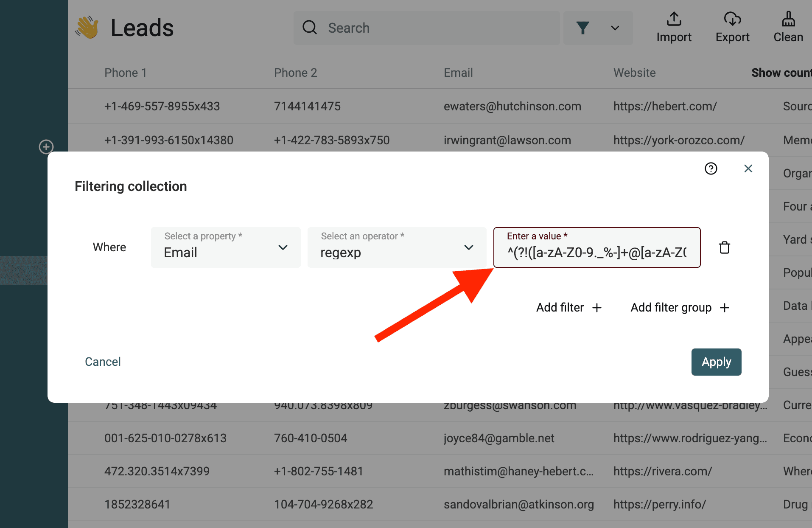Screen dimensions: 812x528
Task: Delete the Email filter with trash icon
Action: (x=724, y=247)
